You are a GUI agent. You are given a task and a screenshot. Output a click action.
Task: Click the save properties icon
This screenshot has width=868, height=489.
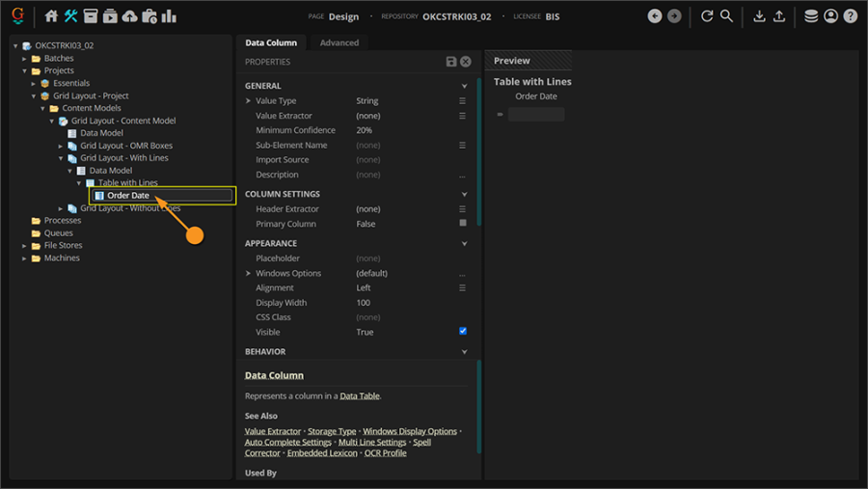[450, 62]
